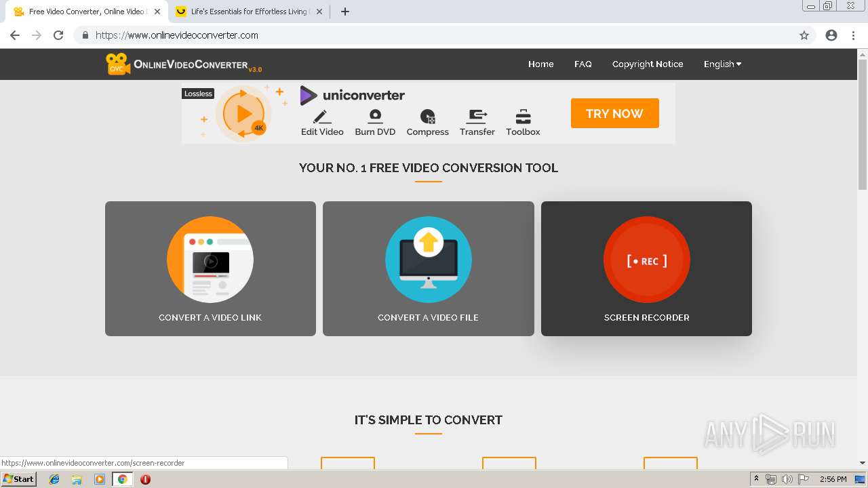The height and width of the screenshot is (488, 868).
Task: Click the page vertical scrollbar
Action: [863, 124]
